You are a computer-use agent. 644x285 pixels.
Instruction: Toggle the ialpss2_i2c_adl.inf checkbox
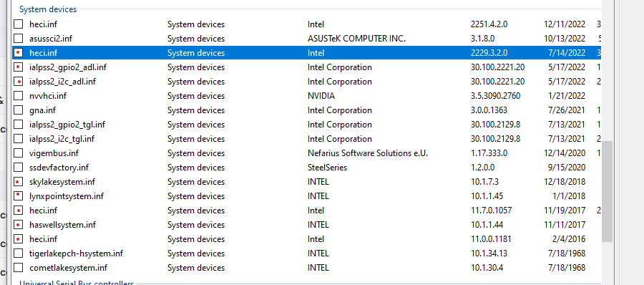pyautogui.click(x=18, y=82)
